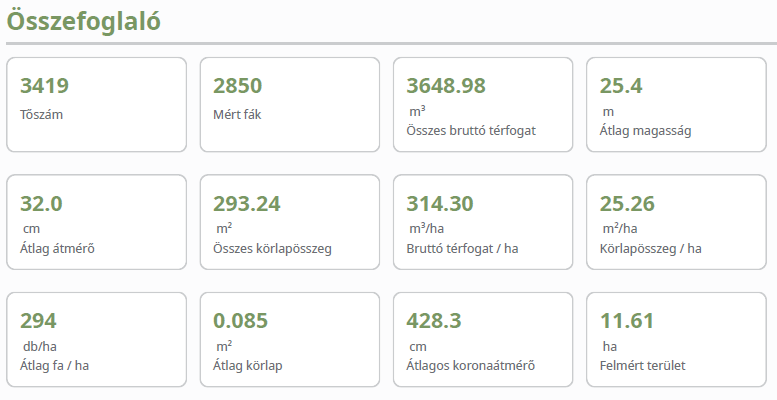Image resolution: width=777 pixels, height=400 pixels.
Task: Select the 0.085 average basal area value
Action: tap(240, 321)
